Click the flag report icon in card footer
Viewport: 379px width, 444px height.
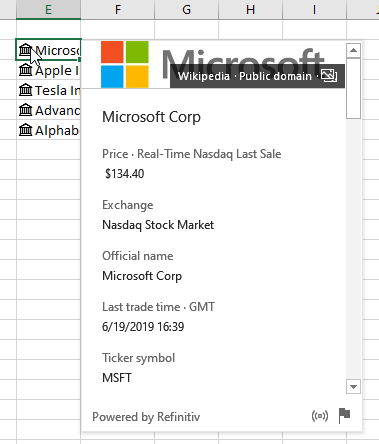pyautogui.click(x=344, y=416)
